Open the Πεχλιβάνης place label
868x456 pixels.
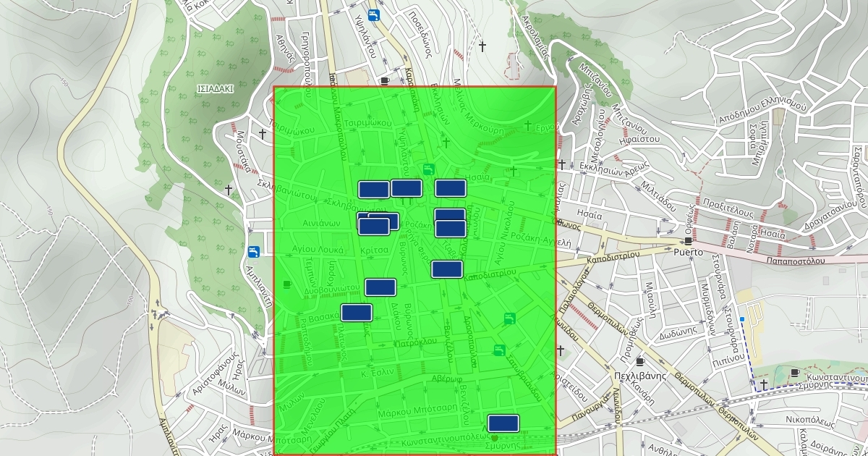[x=639, y=376]
